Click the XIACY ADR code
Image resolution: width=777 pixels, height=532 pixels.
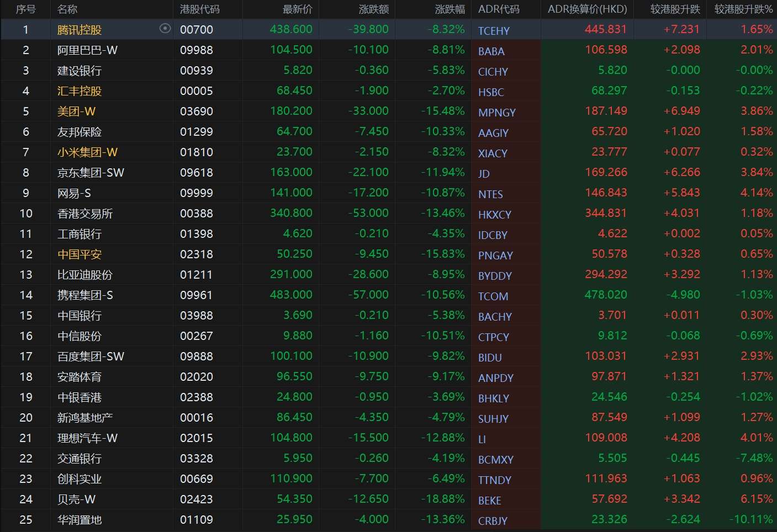(493, 153)
